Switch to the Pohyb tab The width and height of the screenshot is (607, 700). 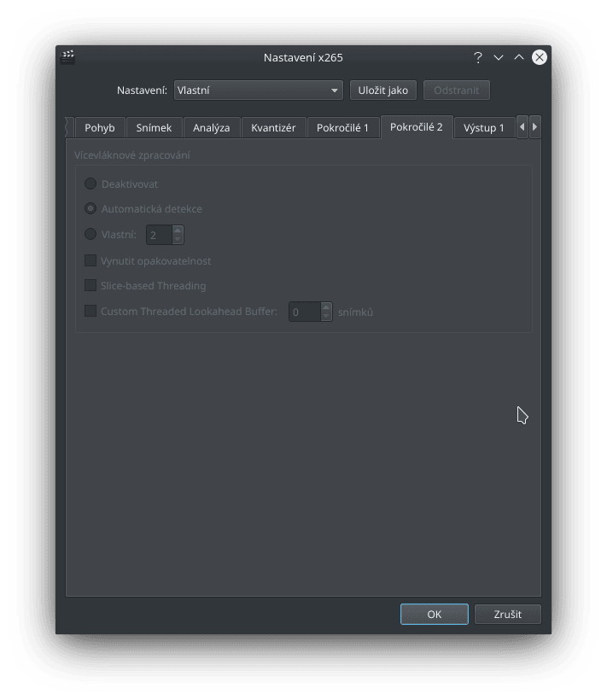click(100, 128)
